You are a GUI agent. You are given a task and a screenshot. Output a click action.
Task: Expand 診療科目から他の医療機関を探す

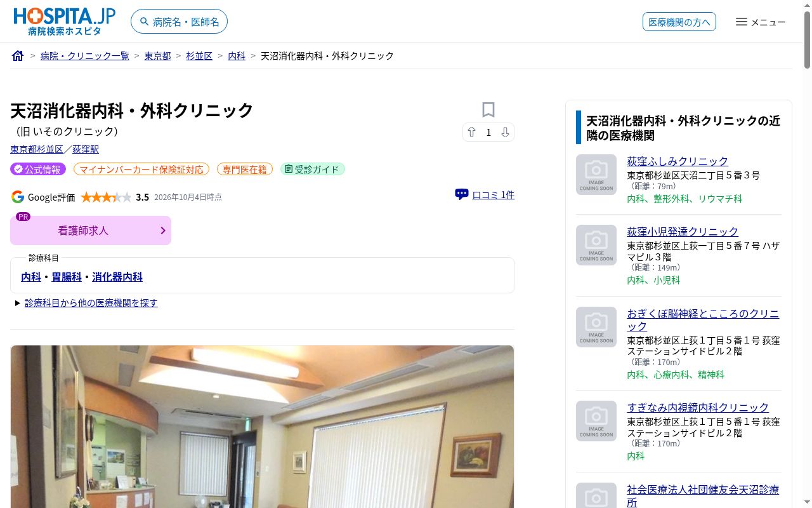[91, 303]
